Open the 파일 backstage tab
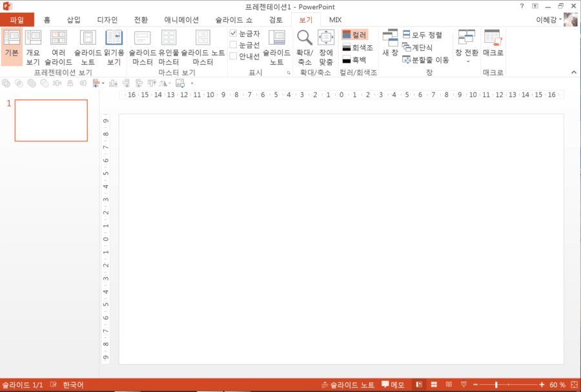The height and width of the screenshot is (392, 581). pos(17,19)
